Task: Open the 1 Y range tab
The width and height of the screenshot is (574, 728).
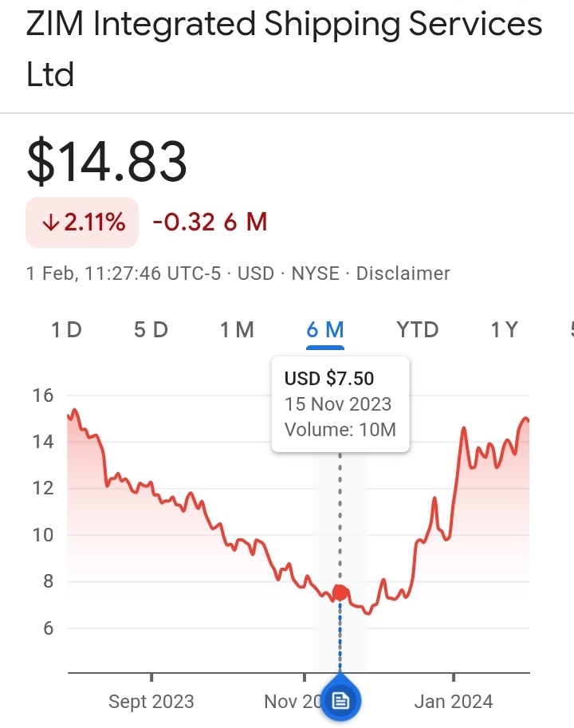Action: point(504,329)
